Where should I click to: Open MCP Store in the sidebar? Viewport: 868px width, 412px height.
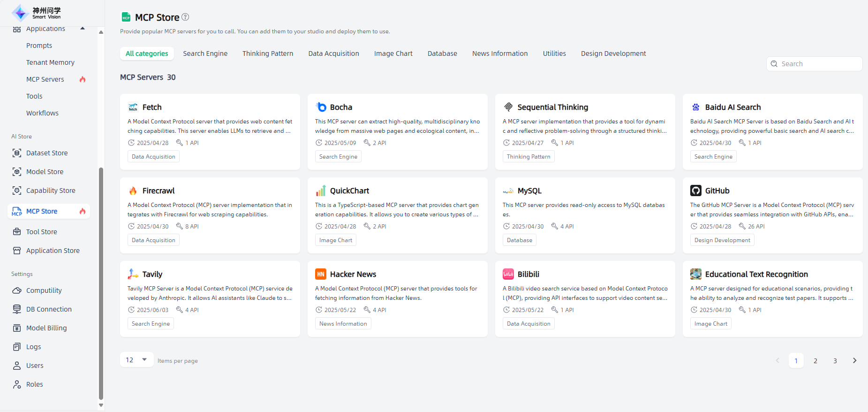coord(49,211)
